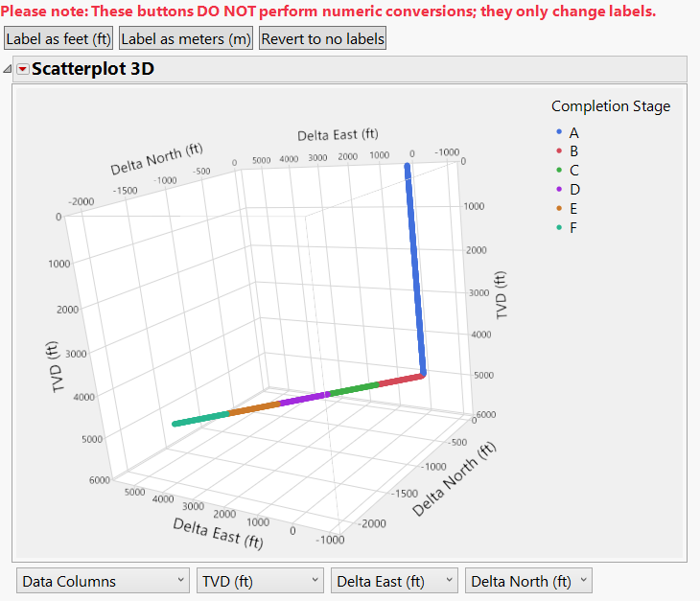
Task: Click the purple legend marker for stage D
Action: tap(559, 189)
